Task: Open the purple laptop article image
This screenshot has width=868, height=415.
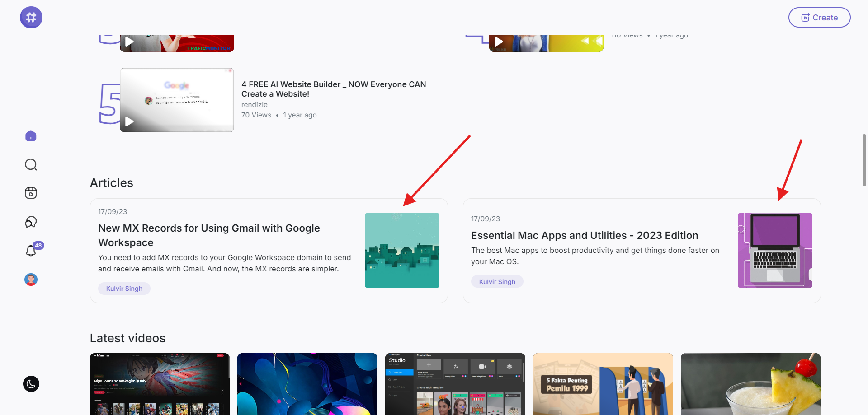Action: click(x=775, y=250)
